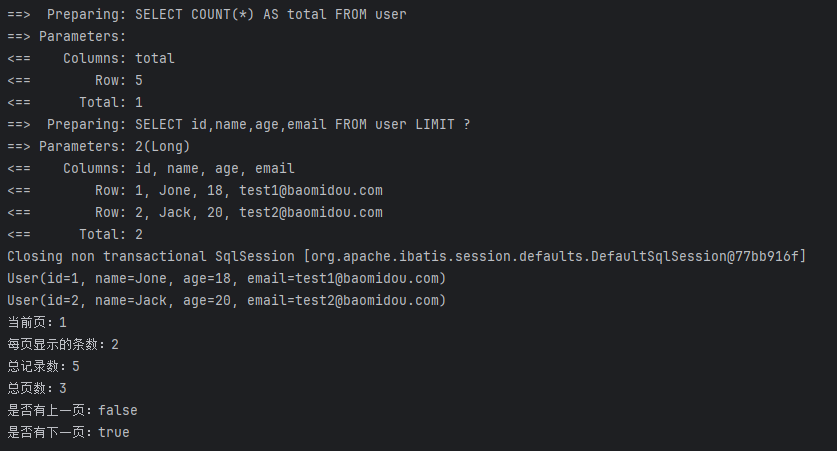Click the 'Total: 2' output line
Screen dimensions: 837x451
(x=75, y=234)
